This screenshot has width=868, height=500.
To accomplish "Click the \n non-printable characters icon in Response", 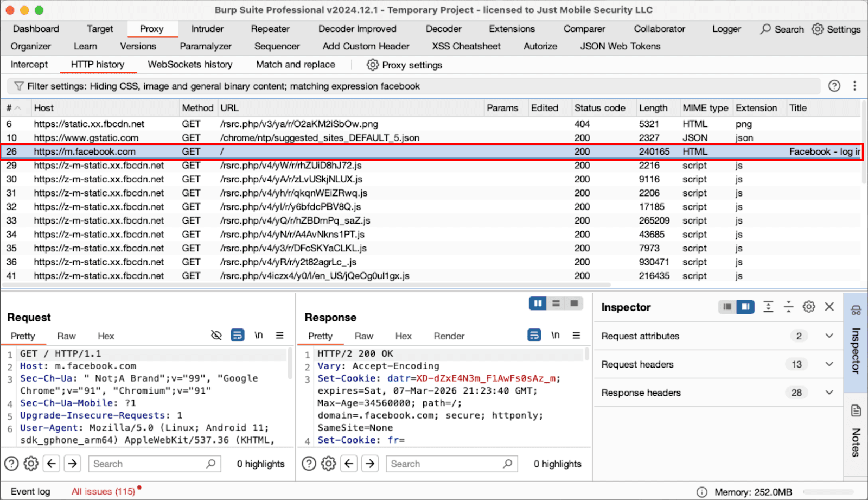I will pyautogui.click(x=555, y=336).
